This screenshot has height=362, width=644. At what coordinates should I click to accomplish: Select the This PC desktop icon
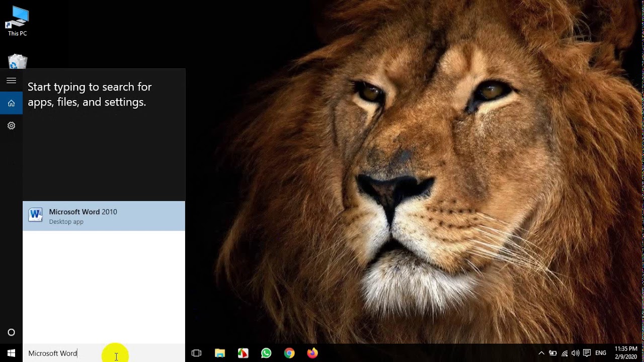point(17,21)
